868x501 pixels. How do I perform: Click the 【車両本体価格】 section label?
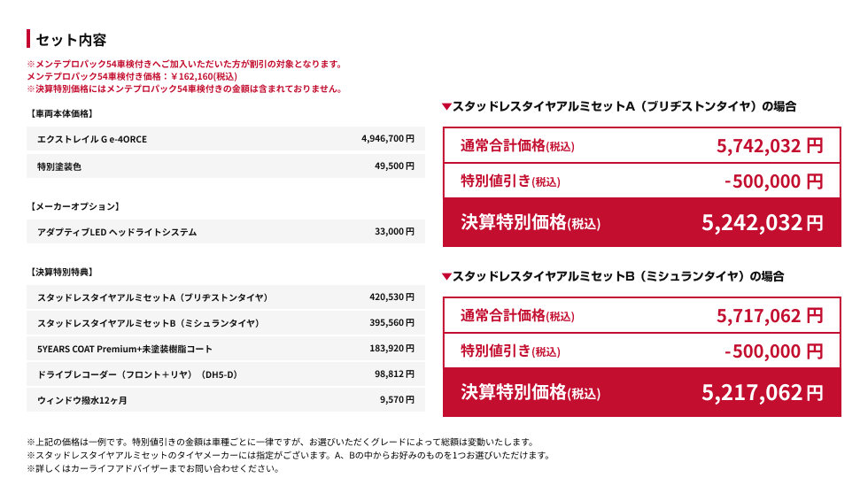point(61,113)
